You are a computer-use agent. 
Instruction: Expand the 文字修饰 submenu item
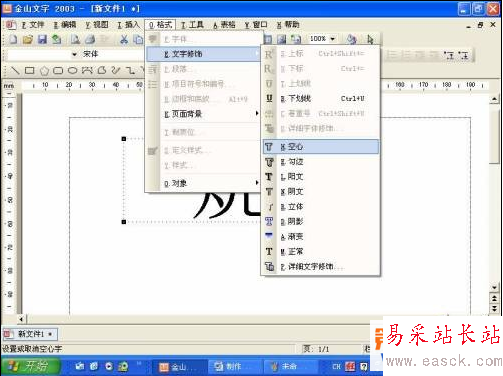click(x=203, y=54)
